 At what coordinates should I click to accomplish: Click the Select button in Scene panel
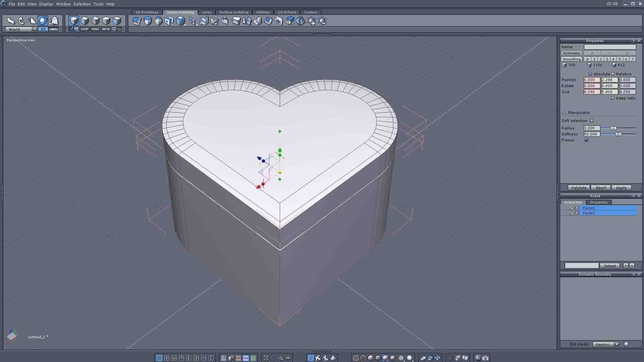[610, 265]
